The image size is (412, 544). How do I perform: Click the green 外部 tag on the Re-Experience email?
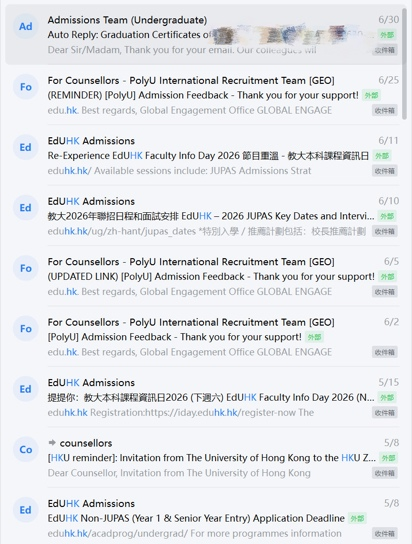click(x=381, y=155)
